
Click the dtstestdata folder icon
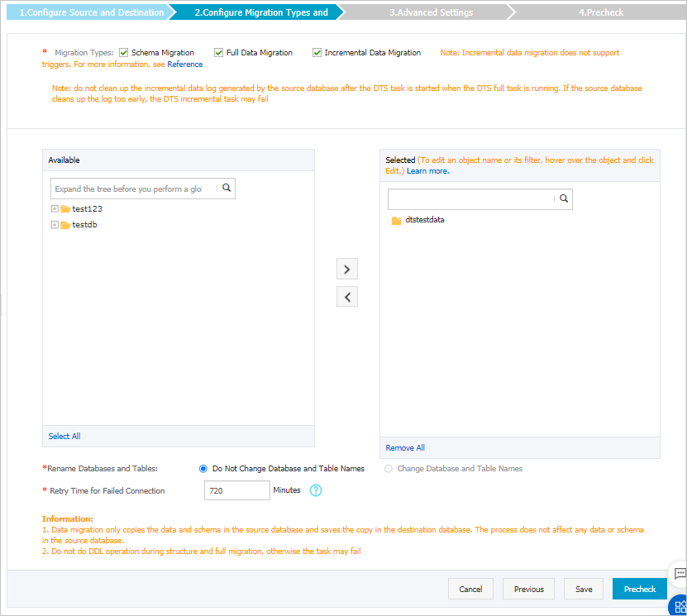click(394, 220)
